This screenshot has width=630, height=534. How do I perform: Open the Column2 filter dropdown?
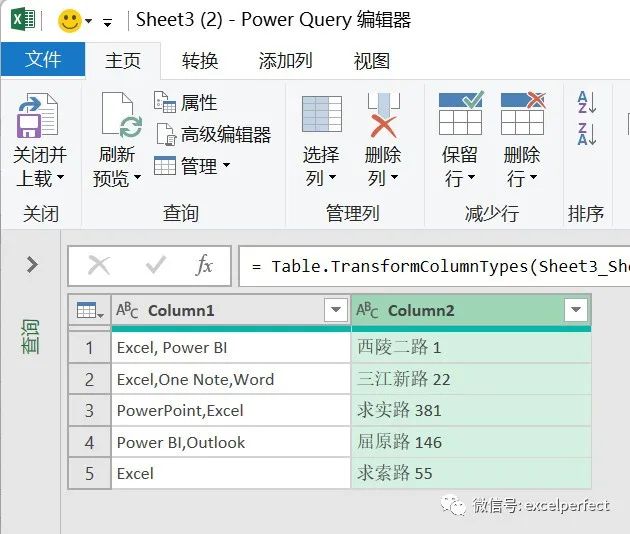coord(576,309)
